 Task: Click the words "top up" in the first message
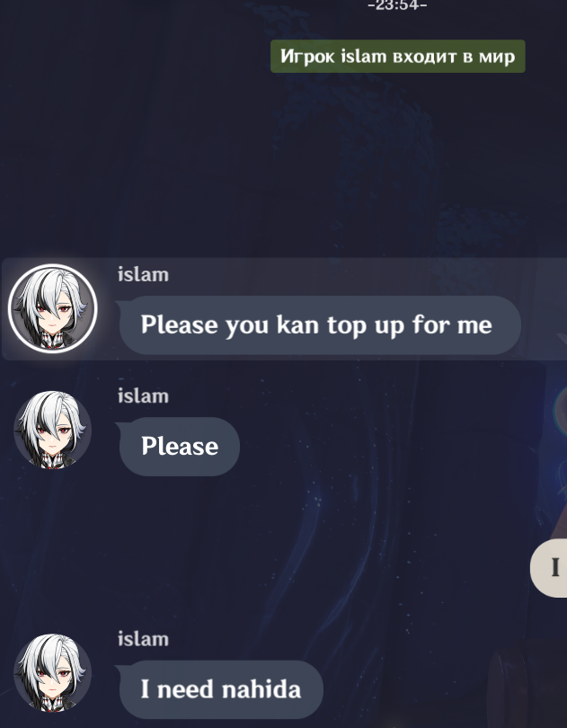[367, 325]
